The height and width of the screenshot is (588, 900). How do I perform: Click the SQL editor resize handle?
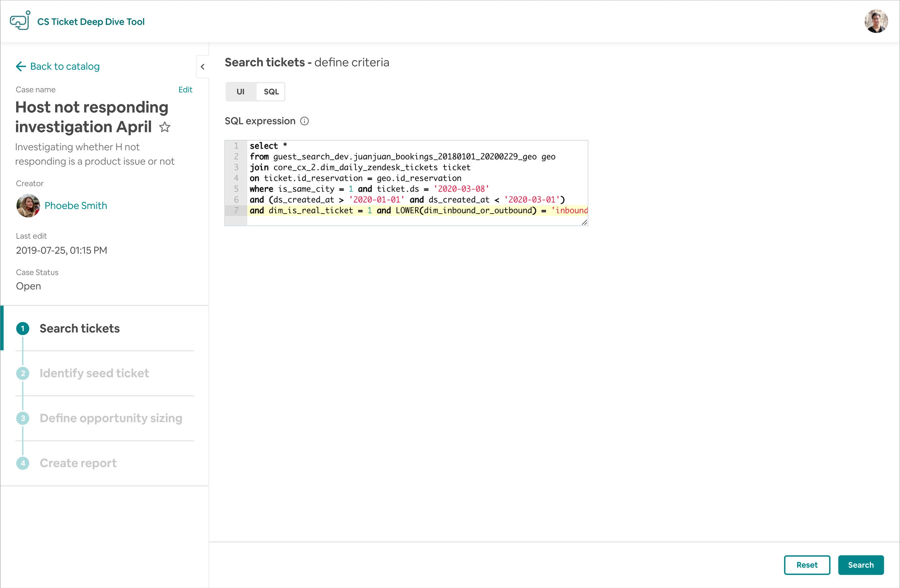(584, 222)
